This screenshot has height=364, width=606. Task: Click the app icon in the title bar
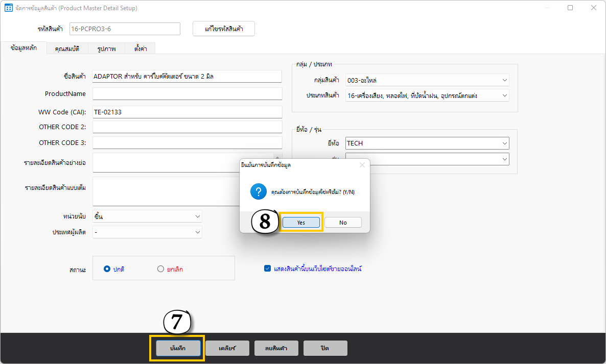(8, 8)
